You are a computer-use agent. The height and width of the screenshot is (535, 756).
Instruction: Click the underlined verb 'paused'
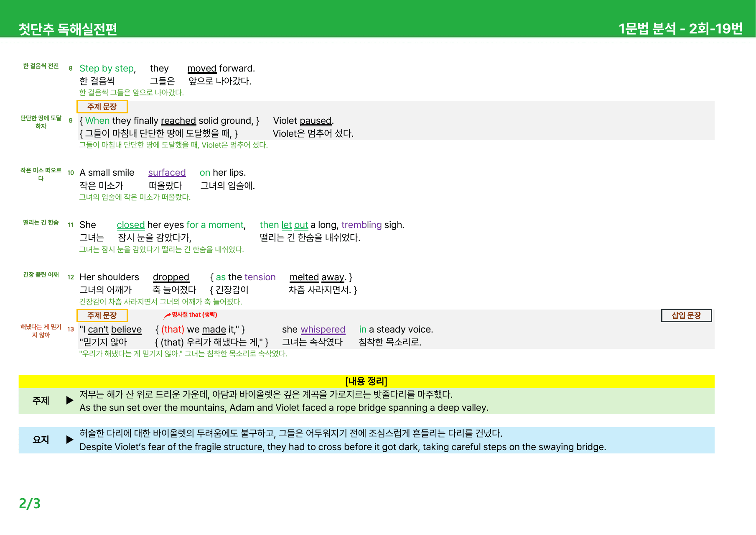coord(316,120)
